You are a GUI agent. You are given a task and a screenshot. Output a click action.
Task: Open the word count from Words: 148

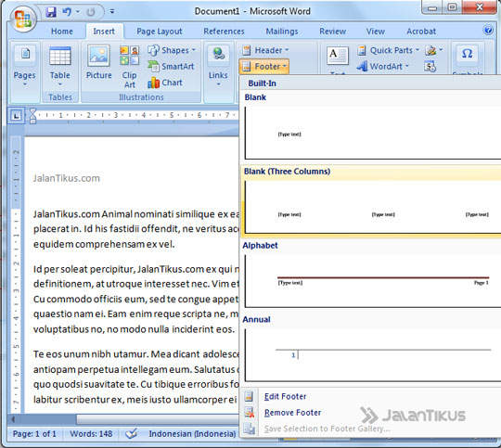pyautogui.click(x=91, y=433)
